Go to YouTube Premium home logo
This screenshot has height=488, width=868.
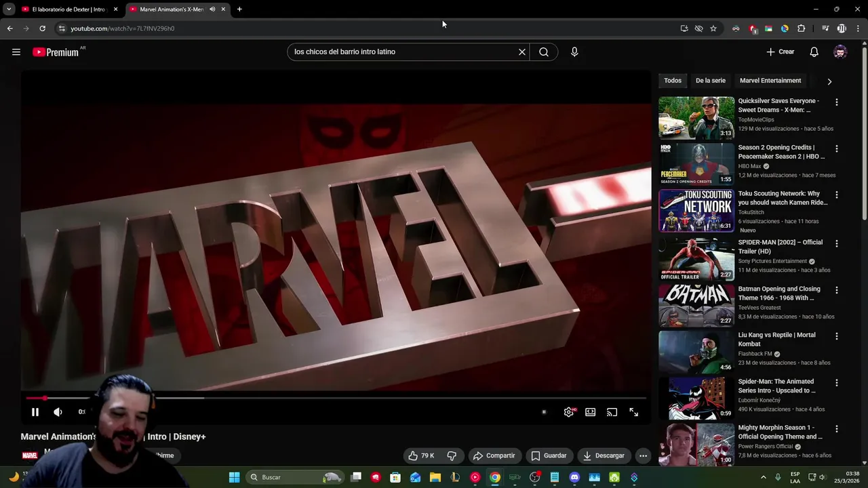click(56, 52)
